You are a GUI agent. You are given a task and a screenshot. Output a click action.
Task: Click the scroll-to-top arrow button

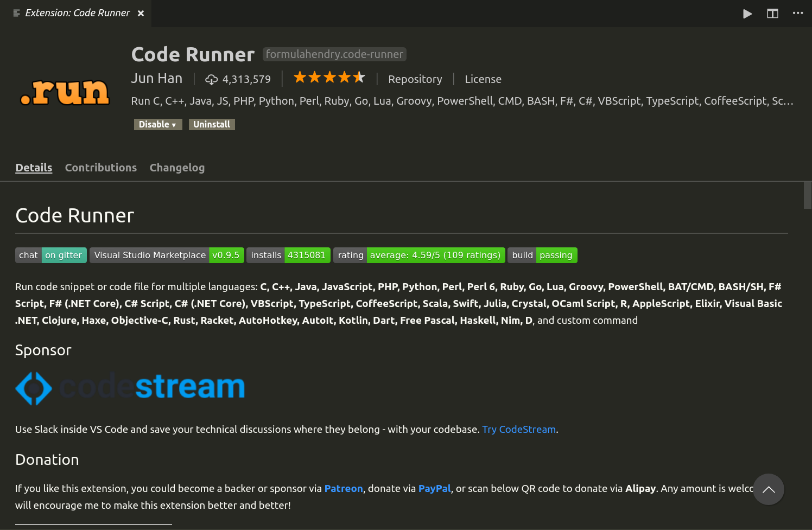(769, 489)
